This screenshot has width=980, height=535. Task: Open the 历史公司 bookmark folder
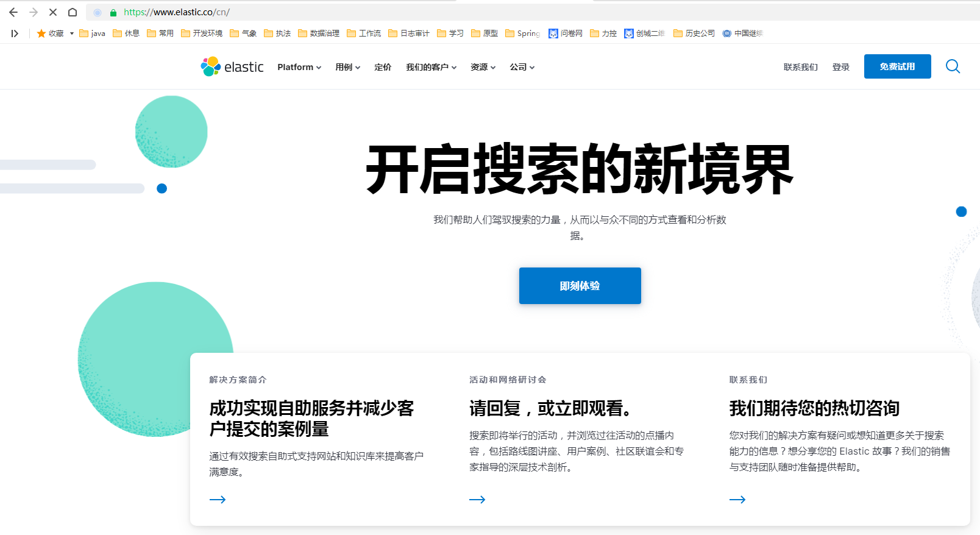pos(694,34)
